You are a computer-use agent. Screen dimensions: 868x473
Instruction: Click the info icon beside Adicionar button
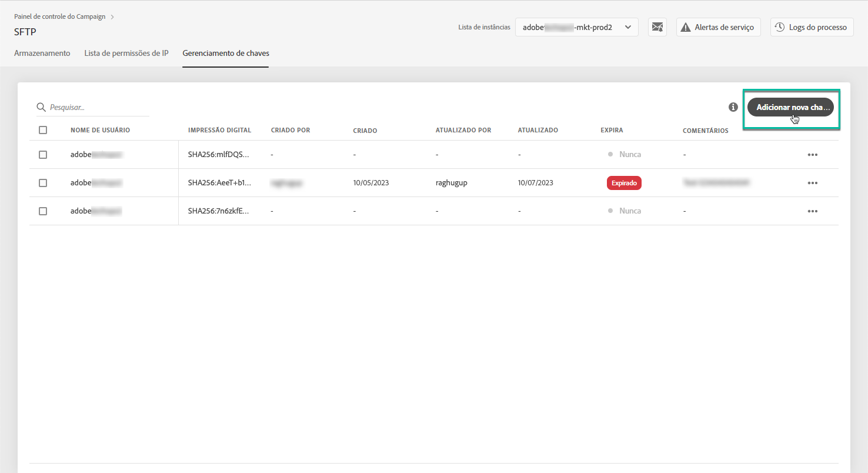733,107
